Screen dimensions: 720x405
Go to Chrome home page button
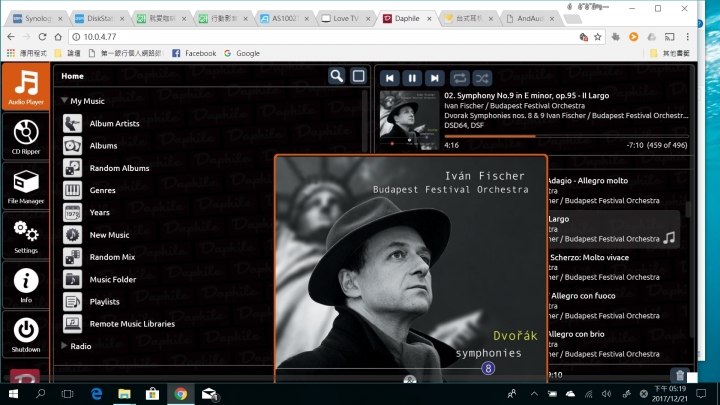click(x=58, y=37)
